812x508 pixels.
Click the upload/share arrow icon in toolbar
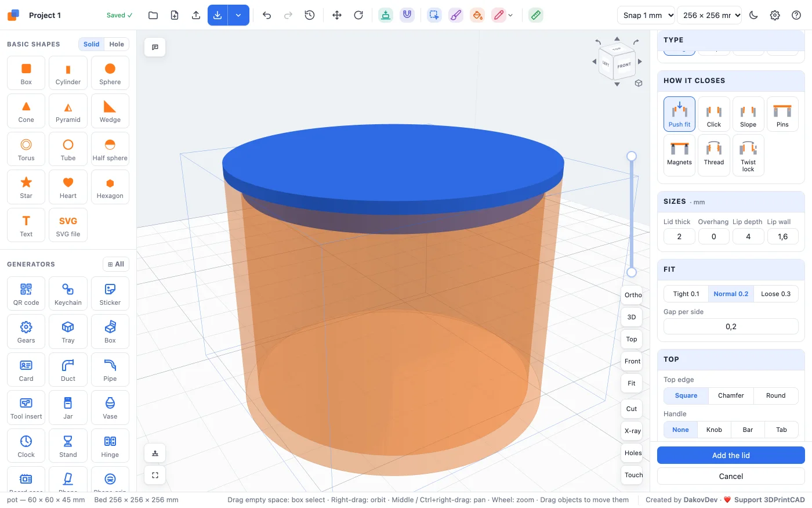click(196, 15)
